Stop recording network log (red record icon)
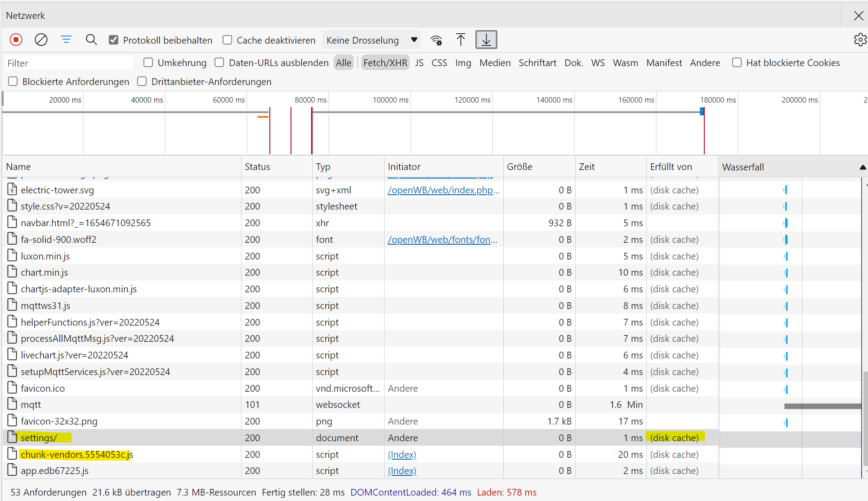Image resolution: width=868 pixels, height=501 pixels. click(x=16, y=40)
